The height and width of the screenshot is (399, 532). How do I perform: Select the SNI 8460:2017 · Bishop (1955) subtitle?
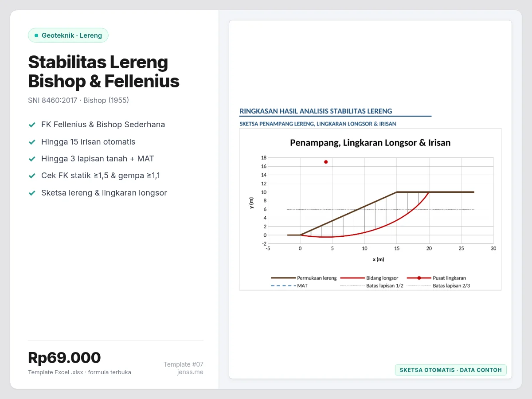tap(78, 100)
